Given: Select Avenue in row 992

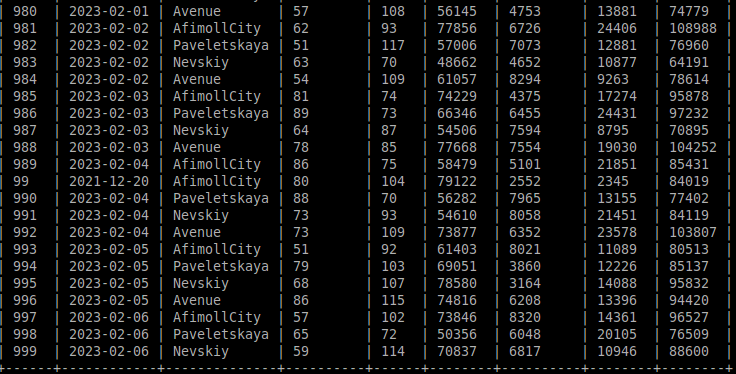Looking at the screenshot, I should 197,232.
